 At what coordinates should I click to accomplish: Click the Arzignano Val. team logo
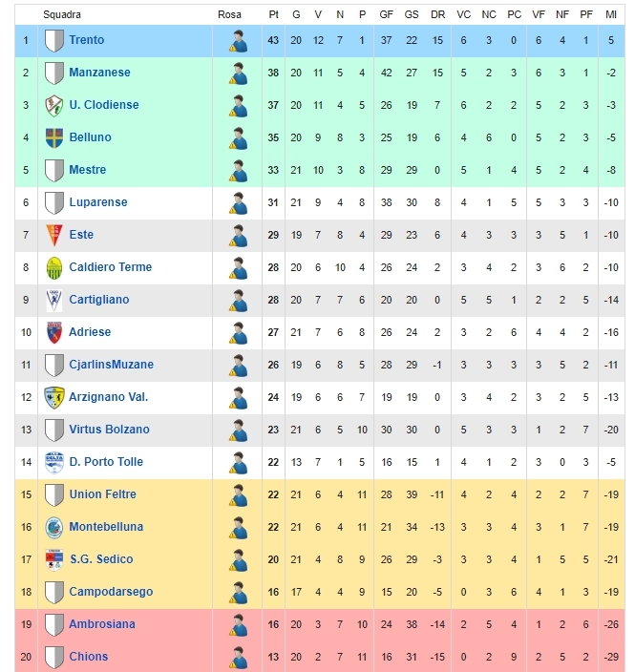[x=54, y=397]
